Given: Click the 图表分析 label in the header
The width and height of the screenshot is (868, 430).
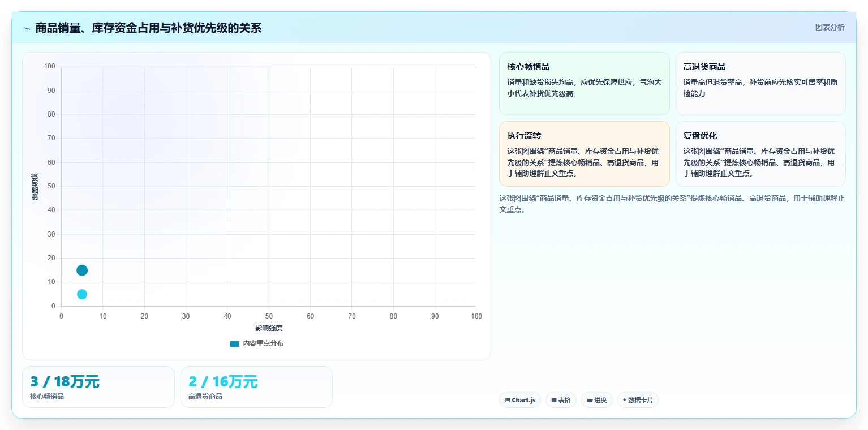Looking at the screenshot, I should click(x=830, y=28).
